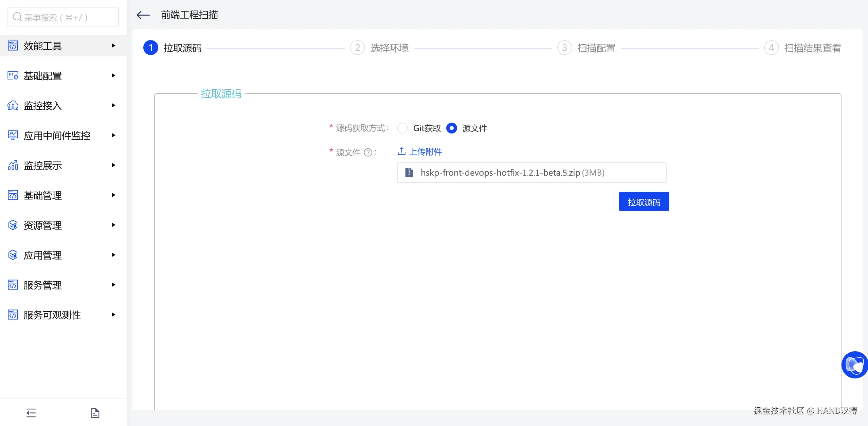Viewport: 868px width, 426px height.
Task: Expand the 效能工具 menu arrow
Action: coord(113,46)
